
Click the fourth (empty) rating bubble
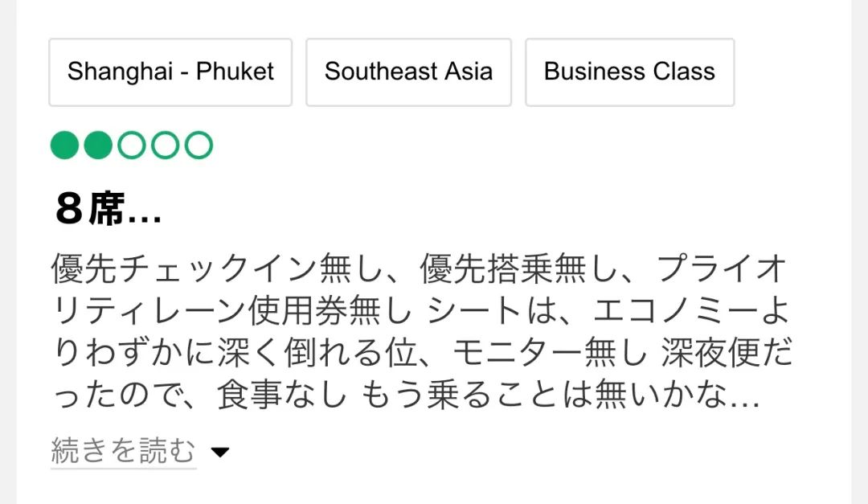point(165,145)
